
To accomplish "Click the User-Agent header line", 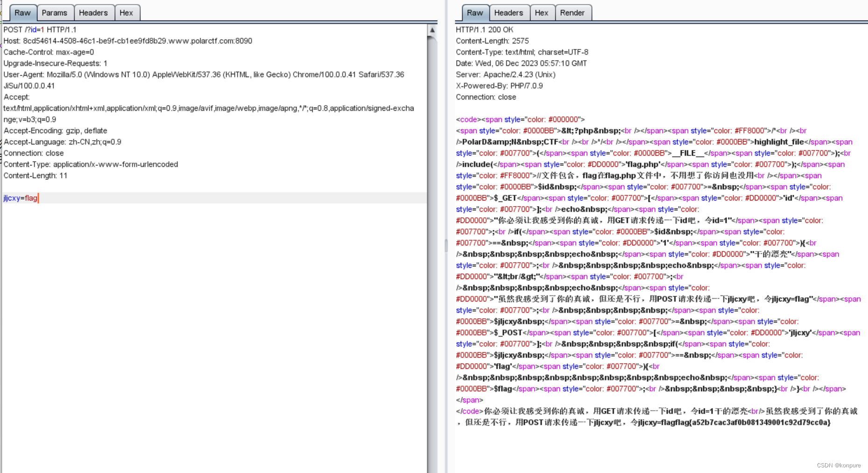I will [x=204, y=74].
